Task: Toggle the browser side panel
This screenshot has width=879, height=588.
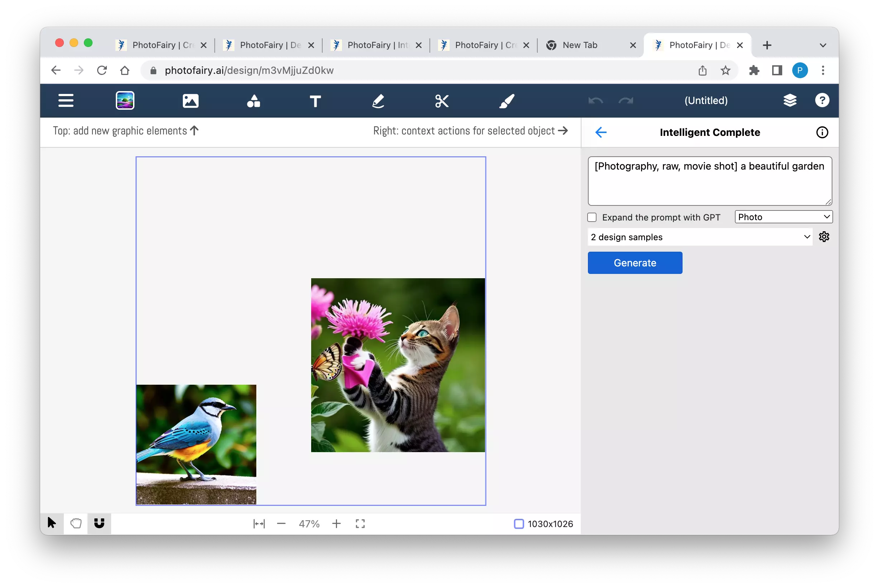Action: tap(777, 71)
